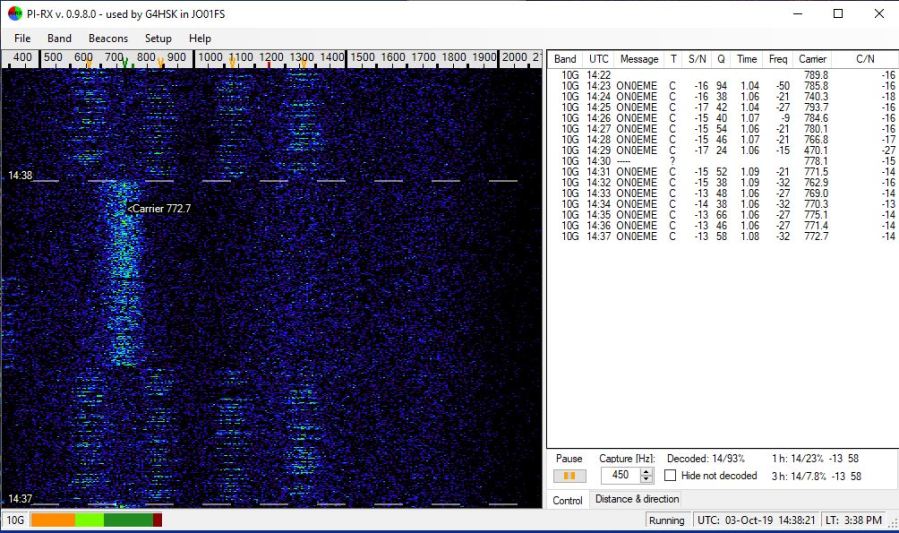Click the PI-RX app icon in title bar

[15, 14]
